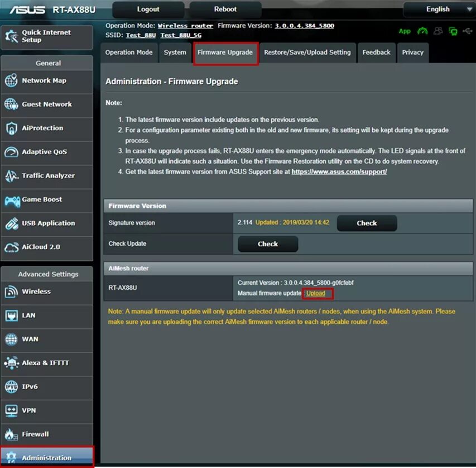Click the Firewall menu label
Image resolution: width=476 pixels, height=468 pixels.
35,434
